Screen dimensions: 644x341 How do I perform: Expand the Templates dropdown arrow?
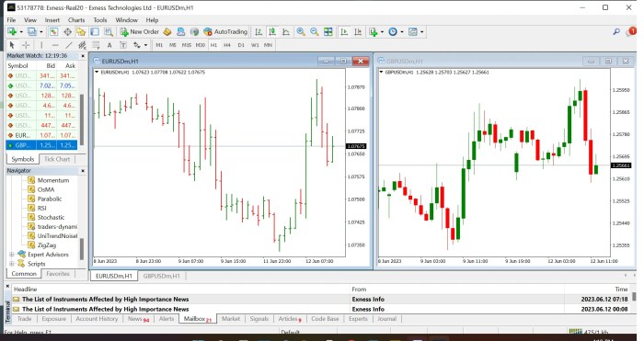click(421, 32)
